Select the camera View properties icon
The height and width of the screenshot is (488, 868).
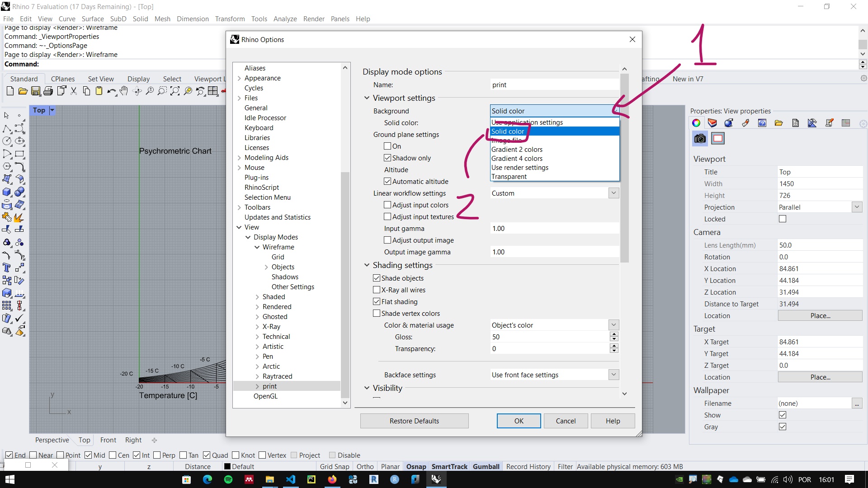700,138
